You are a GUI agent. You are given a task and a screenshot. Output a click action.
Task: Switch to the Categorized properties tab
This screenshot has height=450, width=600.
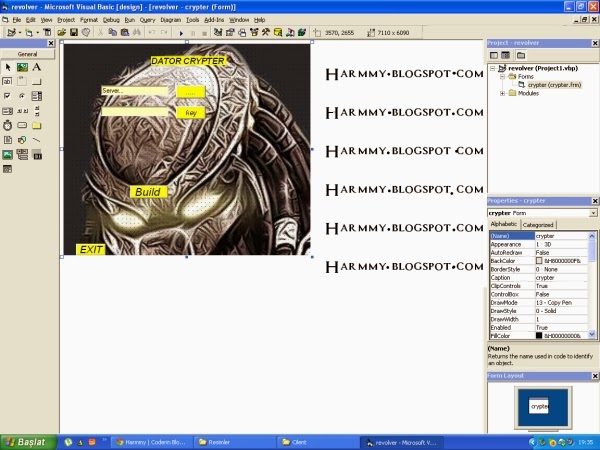pyautogui.click(x=538, y=225)
